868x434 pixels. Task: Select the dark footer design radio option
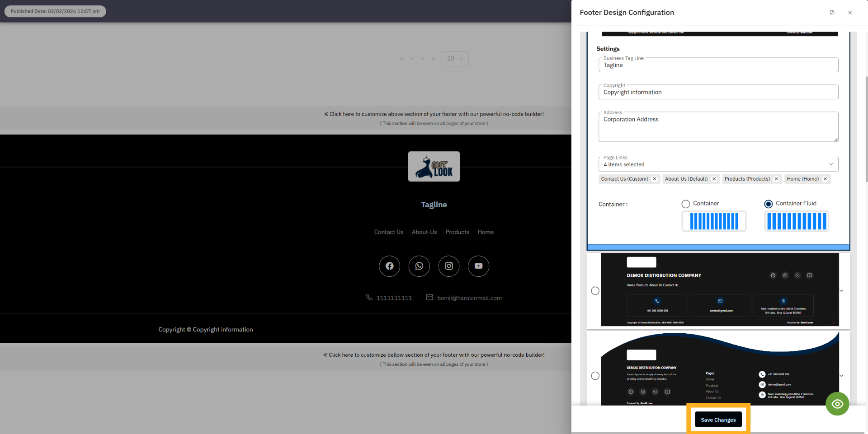point(595,290)
